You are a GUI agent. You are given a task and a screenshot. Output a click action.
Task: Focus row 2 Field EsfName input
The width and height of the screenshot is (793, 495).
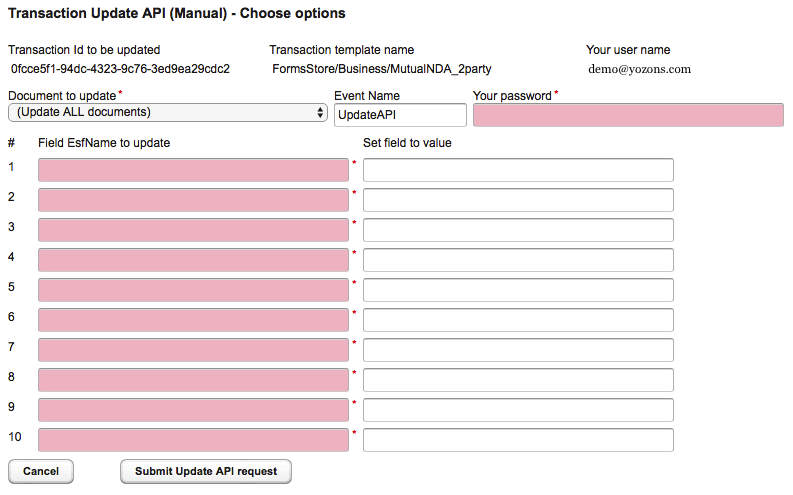(x=194, y=200)
